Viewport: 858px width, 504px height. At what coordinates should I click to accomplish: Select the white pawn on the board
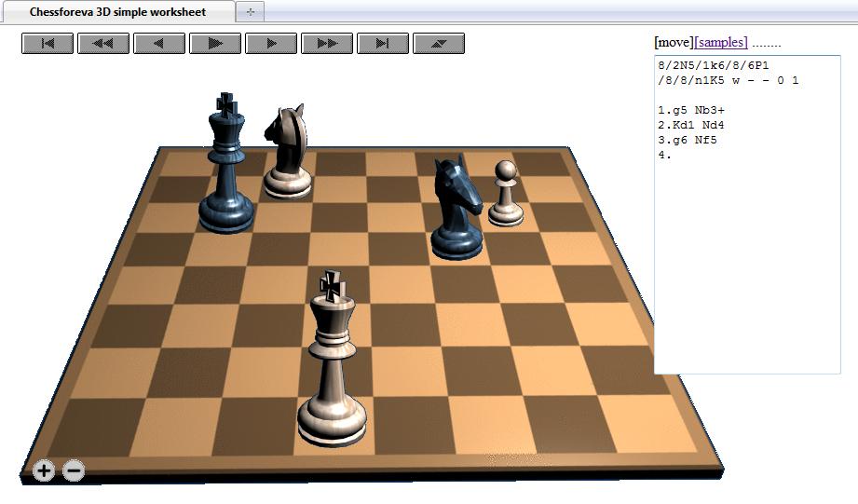pos(505,198)
